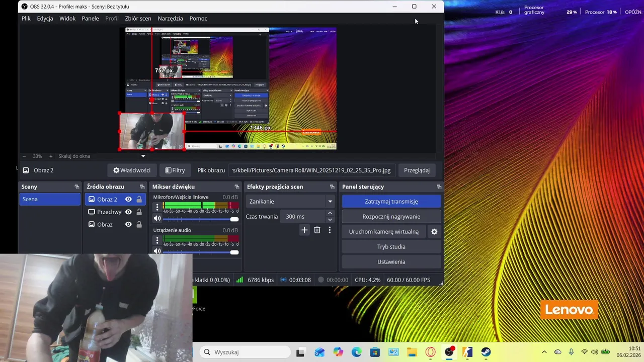Image resolution: width=644 pixels, height=362 pixels.
Task: Select Scena in the scenes list
Action: click(50, 199)
